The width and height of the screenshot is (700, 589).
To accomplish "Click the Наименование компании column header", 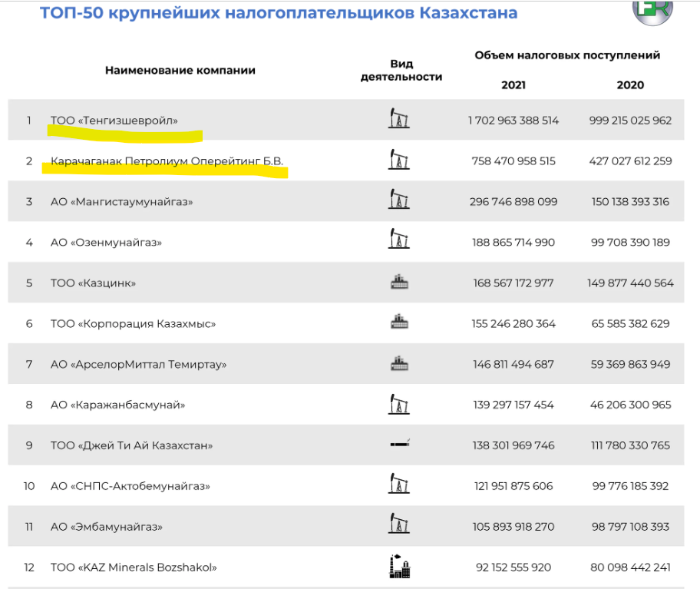I will 180,70.
